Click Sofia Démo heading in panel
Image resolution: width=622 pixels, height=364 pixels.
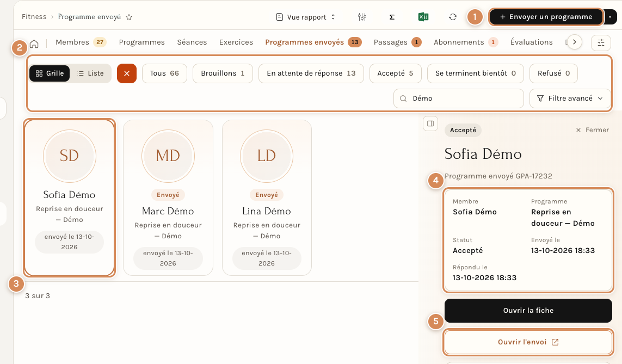point(483,154)
